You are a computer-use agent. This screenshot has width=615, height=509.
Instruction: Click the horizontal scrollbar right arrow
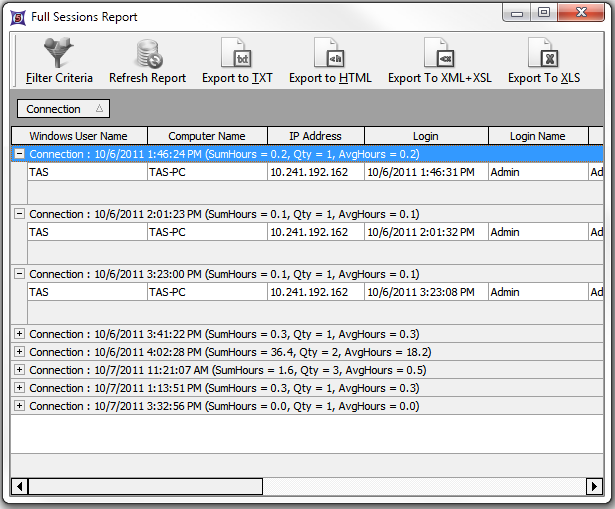coord(596,486)
